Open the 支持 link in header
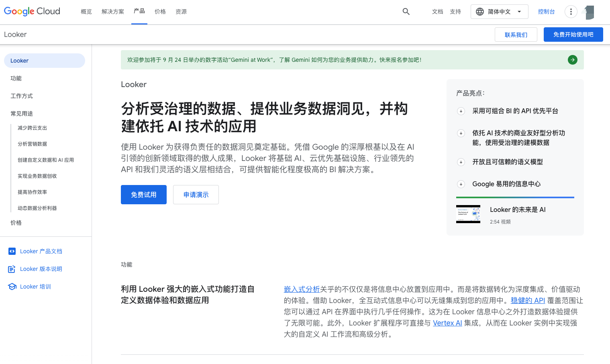Image resolution: width=610 pixels, height=364 pixels. tap(455, 12)
